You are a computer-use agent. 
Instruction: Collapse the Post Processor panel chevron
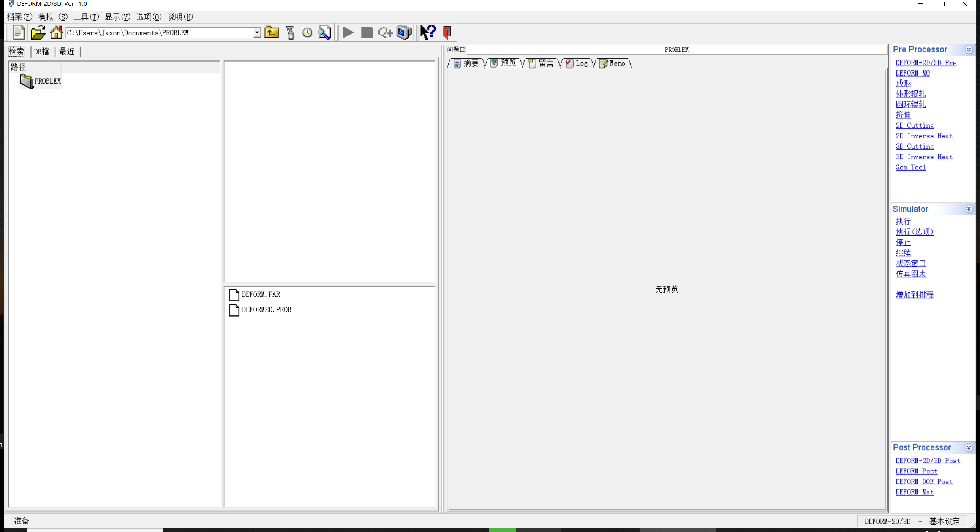[969, 448]
